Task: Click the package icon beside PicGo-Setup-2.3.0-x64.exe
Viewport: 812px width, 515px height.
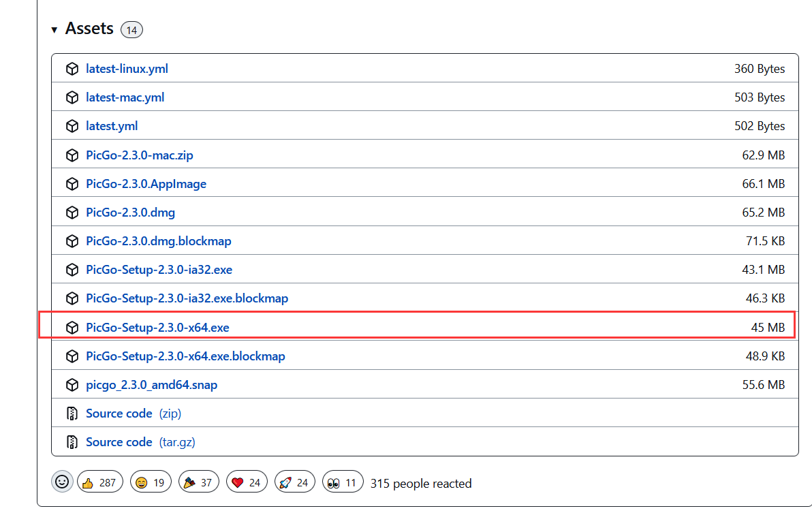Action: (72, 328)
